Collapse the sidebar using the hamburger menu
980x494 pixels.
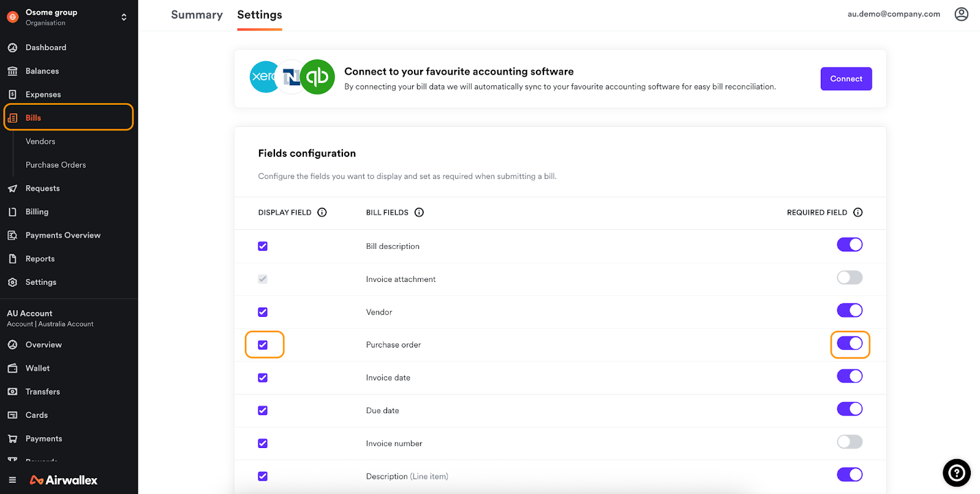(x=12, y=480)
